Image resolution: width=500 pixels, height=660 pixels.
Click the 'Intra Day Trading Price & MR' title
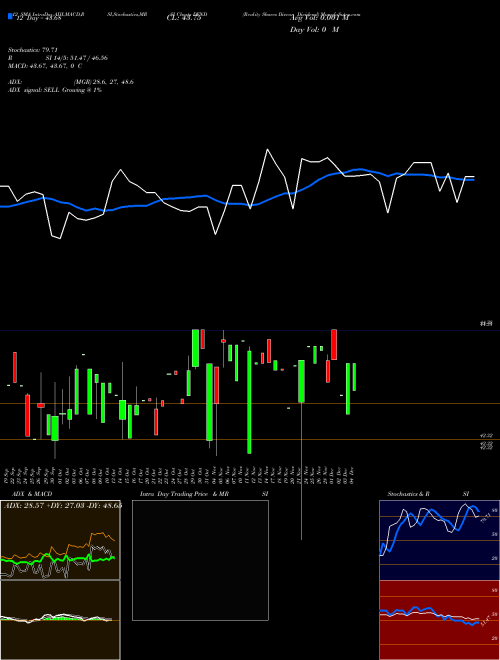pyautogui.click(x=184, y=494)
